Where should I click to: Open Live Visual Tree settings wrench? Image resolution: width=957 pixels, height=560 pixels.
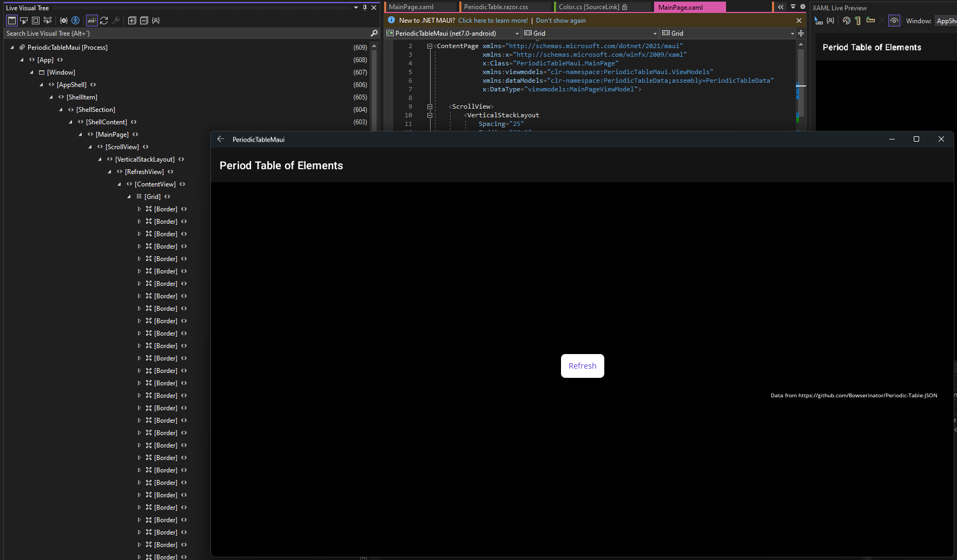[116, 20]
